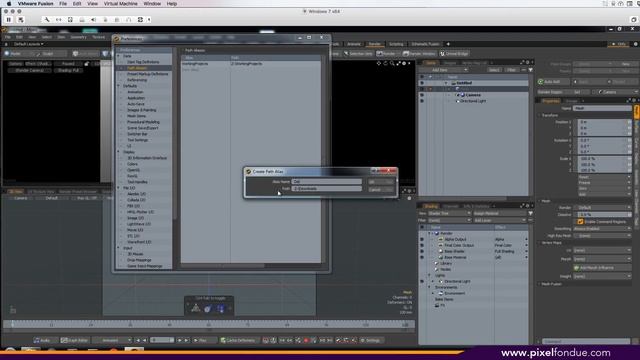Open the Smoothing dropdown
The height and width of the screenshot is (360, 640).
(x=602, y=229)
